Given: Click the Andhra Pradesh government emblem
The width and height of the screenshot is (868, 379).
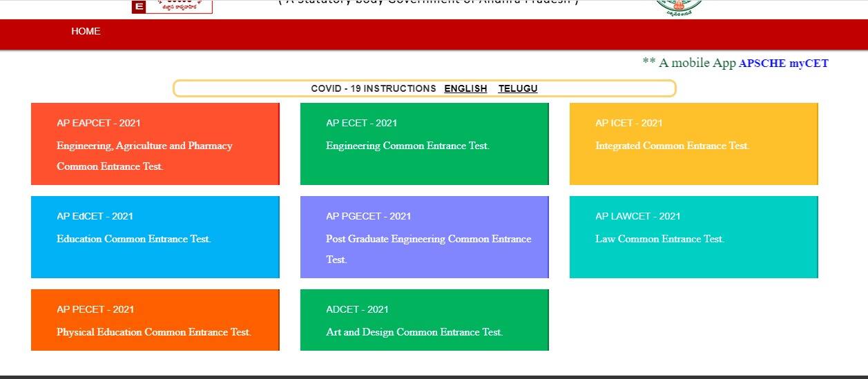Looking at the screenshot, I should 678,7.
